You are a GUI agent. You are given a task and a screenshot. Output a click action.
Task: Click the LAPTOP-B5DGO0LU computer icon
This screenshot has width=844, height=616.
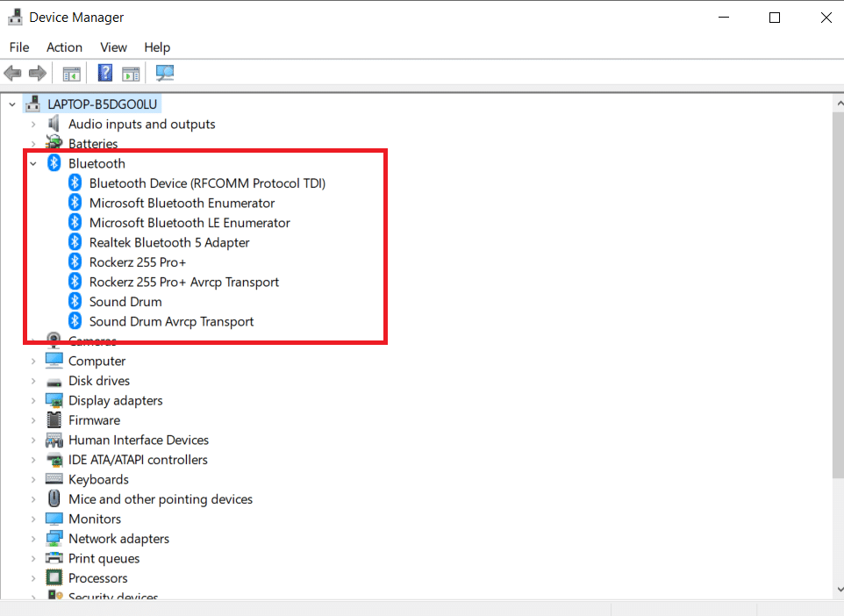click(x=33, y=104)
